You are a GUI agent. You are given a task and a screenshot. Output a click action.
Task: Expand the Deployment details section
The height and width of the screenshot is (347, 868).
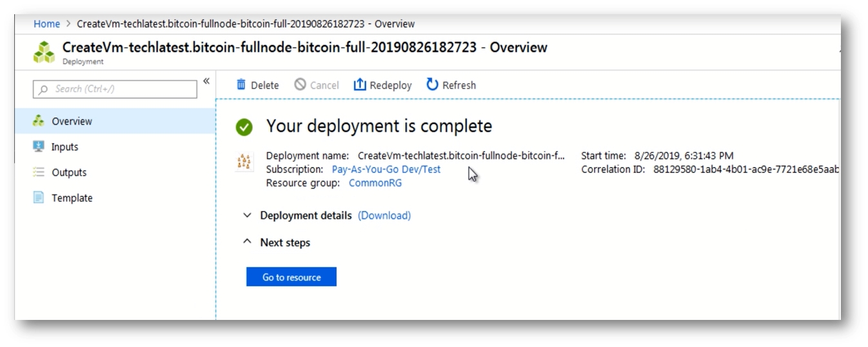[x=246, y=215]
